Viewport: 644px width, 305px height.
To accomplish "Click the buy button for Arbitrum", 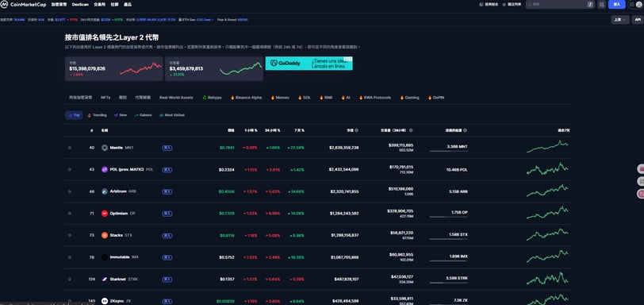I will coord(167,191).
